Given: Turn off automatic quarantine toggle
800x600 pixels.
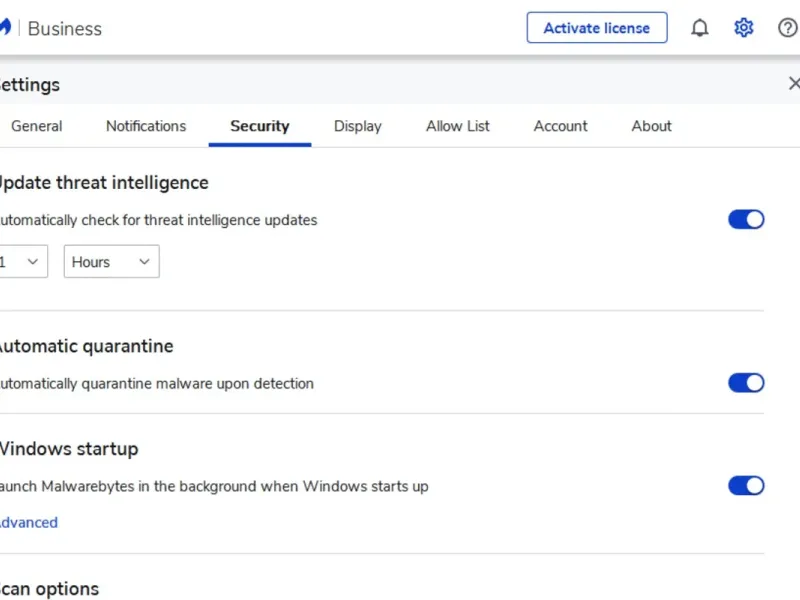Looking at the screenshot, I should [x=746, y=383].
